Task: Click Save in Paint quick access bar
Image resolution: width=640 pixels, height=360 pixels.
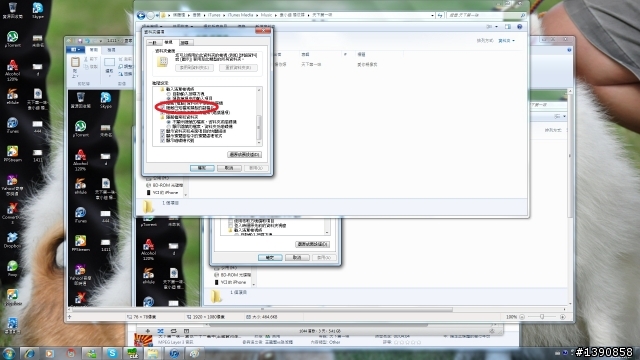Action: pos(80,41)
